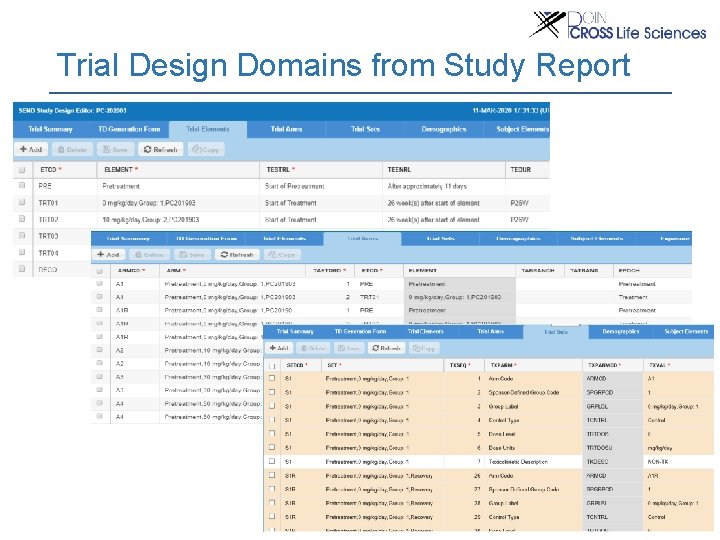Click Save in Trial Arms toolbar

click(192, 254)
